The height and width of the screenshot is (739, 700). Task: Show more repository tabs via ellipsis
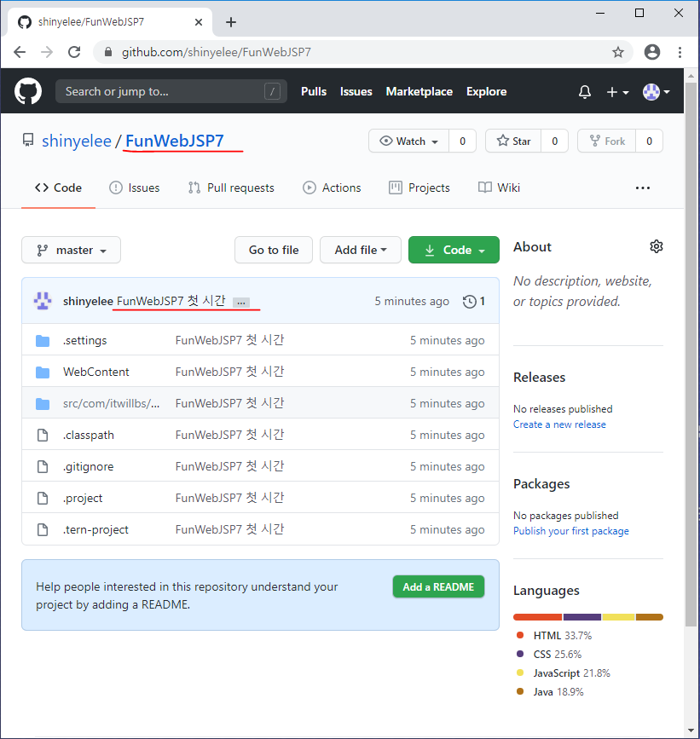[643, 188]
